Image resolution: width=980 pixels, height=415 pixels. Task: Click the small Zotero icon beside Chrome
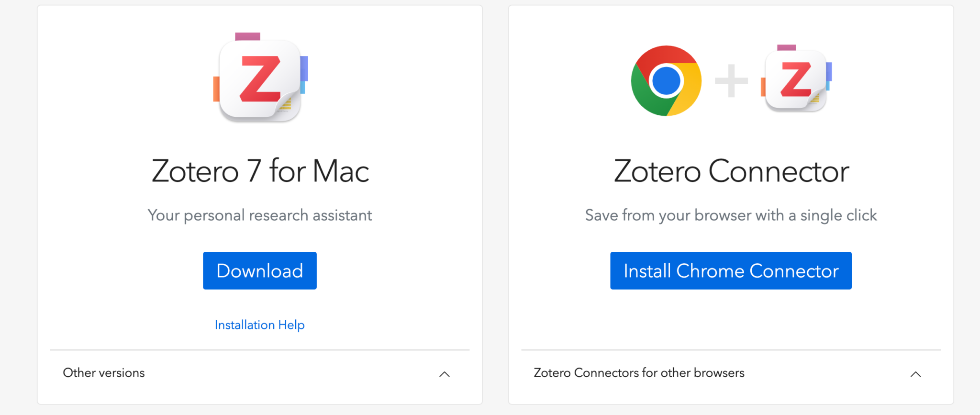click(x=796, y=80)
